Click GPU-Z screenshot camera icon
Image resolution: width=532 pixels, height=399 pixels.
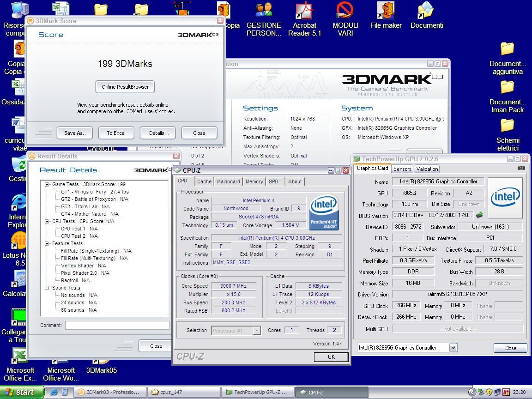click(521, 168)
